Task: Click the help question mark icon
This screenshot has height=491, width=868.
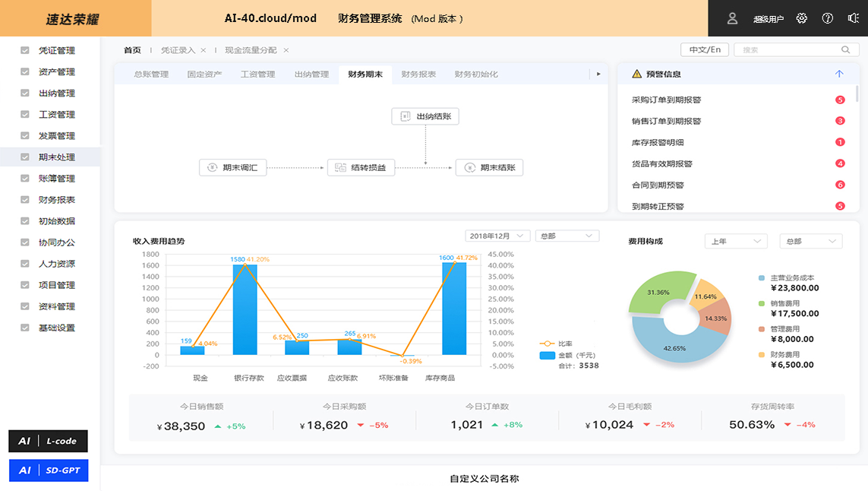Action: tap(828, 18)
